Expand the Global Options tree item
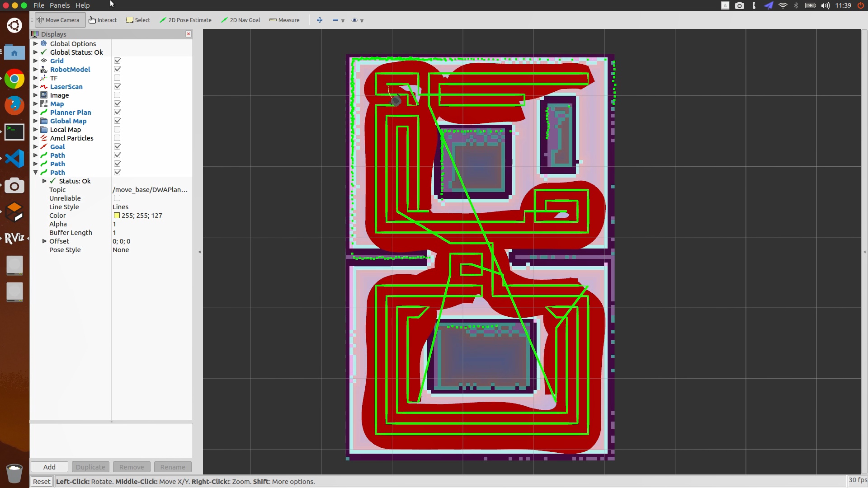 pos(36,44)
